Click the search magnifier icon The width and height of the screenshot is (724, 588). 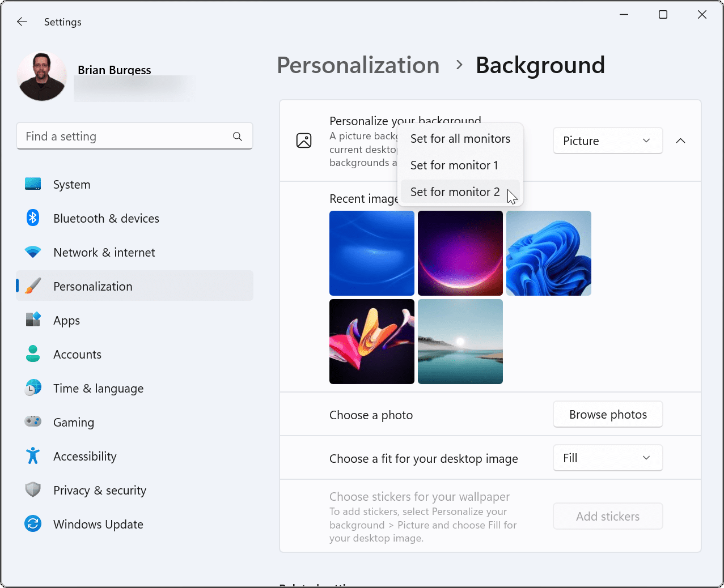pyautogui.click(x=238, y=137)
